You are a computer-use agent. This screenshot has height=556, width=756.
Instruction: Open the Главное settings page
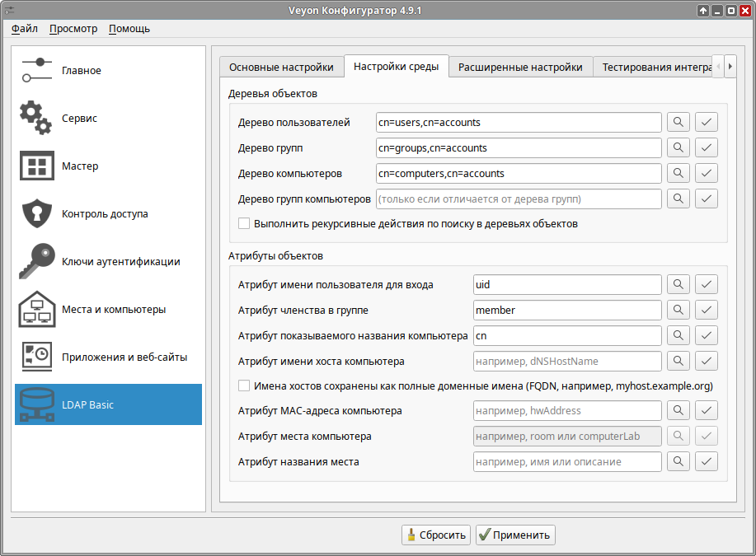pos(109,70)
